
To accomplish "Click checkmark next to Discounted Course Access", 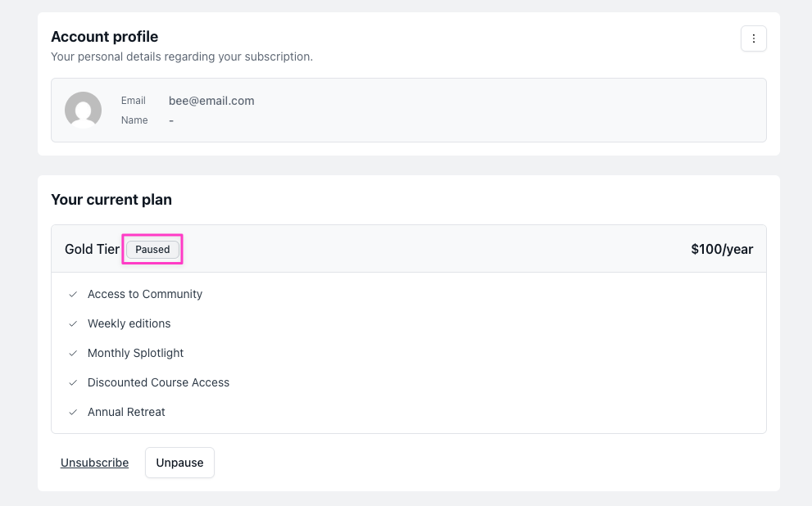I will click(x=73, y=382).
